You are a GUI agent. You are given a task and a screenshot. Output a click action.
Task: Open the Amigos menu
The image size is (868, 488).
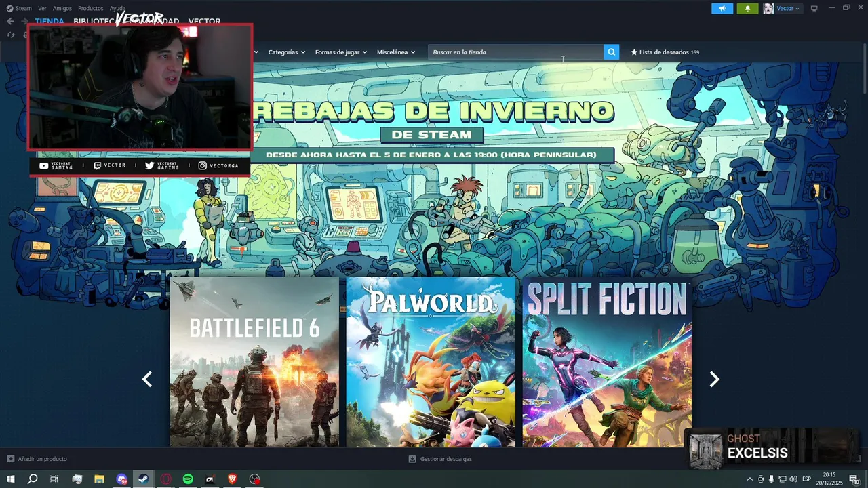[x=62, y=8]
